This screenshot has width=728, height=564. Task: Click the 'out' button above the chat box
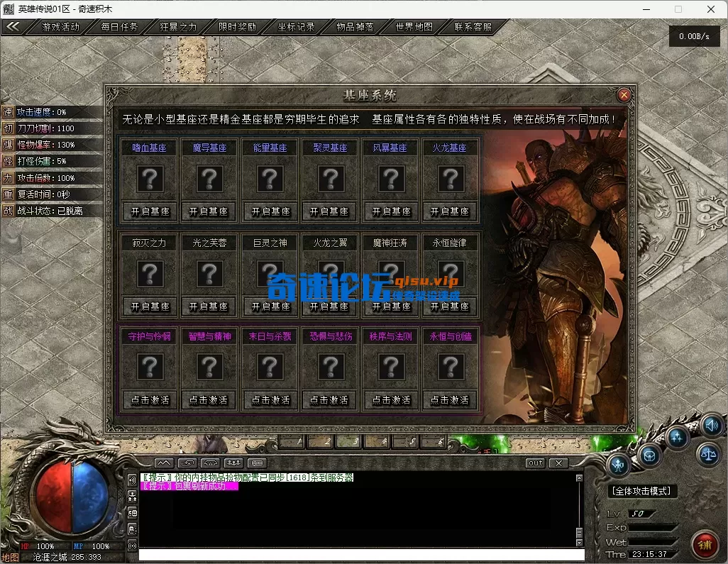tap(535, 463)
